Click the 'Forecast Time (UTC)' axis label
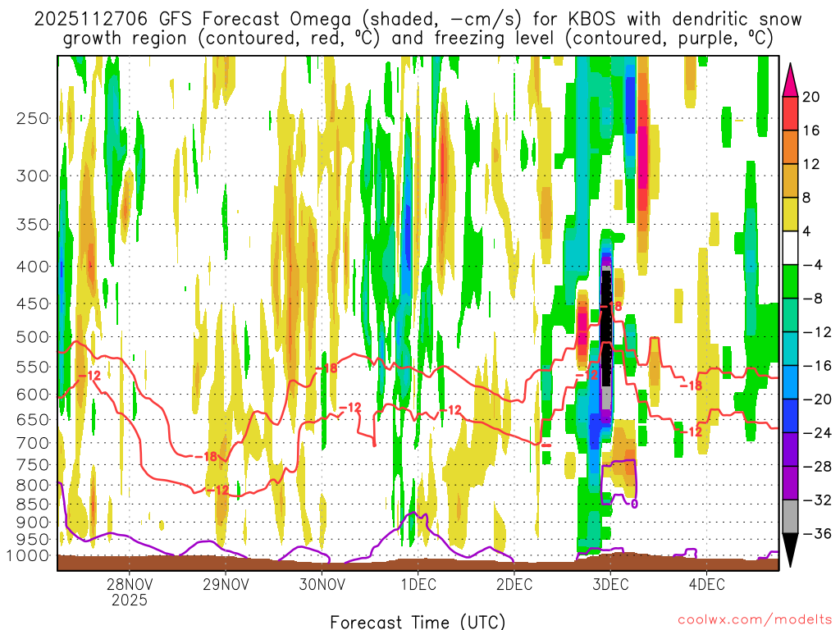Viewport: 840px width, 630px height. (x=418, y=622)
